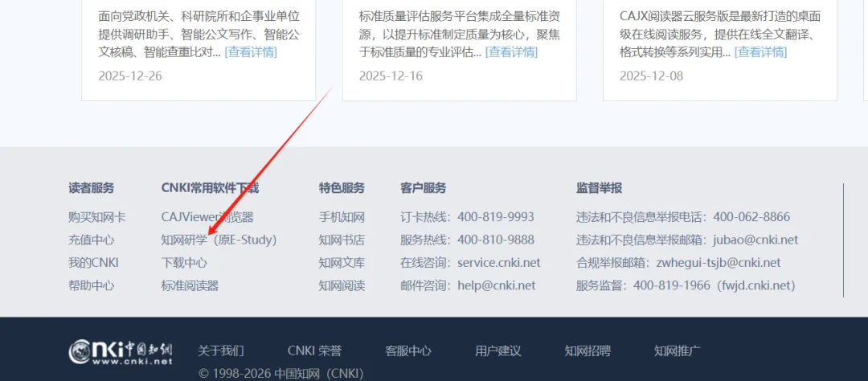Open 知网文库 link
The width and height of the screenshot is (868, 381).
[342, 263]
